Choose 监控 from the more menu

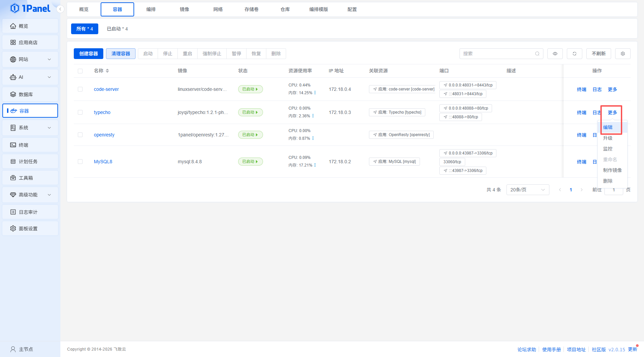tap(607, 149)
